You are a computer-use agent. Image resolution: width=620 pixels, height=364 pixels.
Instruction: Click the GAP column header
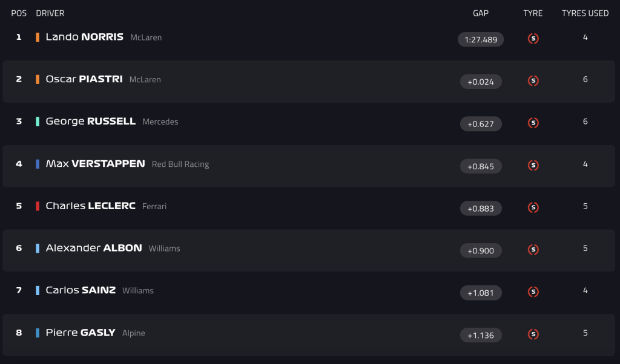(481, 13)
